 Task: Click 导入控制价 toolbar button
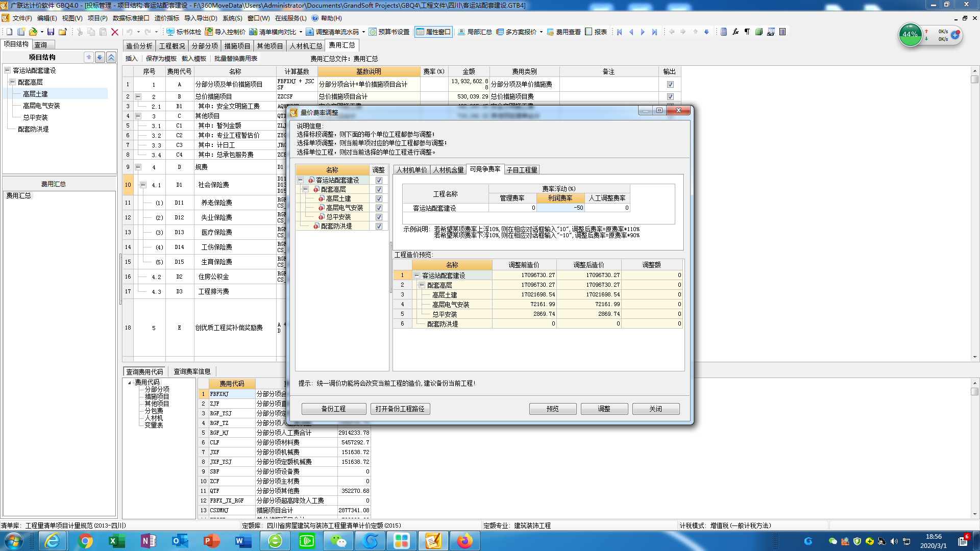click(x=225, y=32)
